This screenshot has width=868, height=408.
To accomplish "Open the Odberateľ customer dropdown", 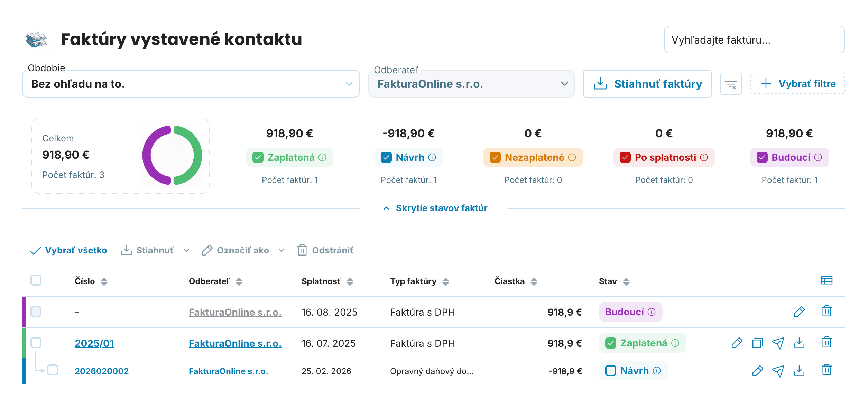I will point(471,84).
